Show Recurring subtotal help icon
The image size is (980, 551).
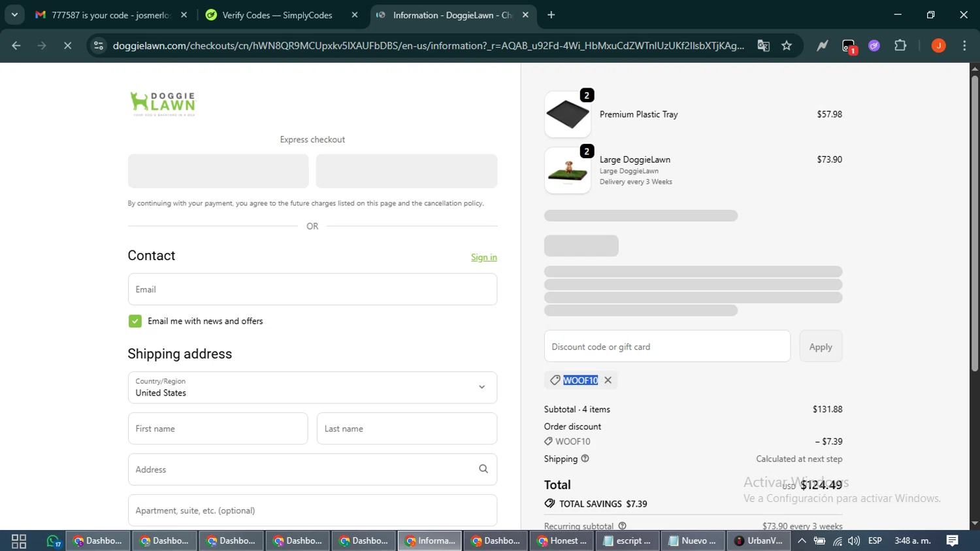tap(622, 526)
